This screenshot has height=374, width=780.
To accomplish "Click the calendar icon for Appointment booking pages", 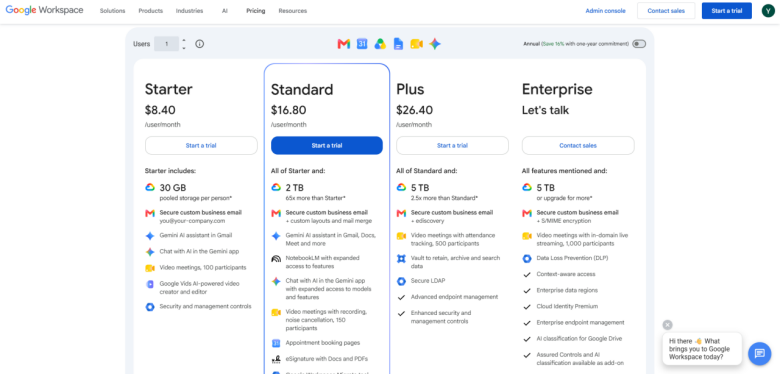I will 276,343.
